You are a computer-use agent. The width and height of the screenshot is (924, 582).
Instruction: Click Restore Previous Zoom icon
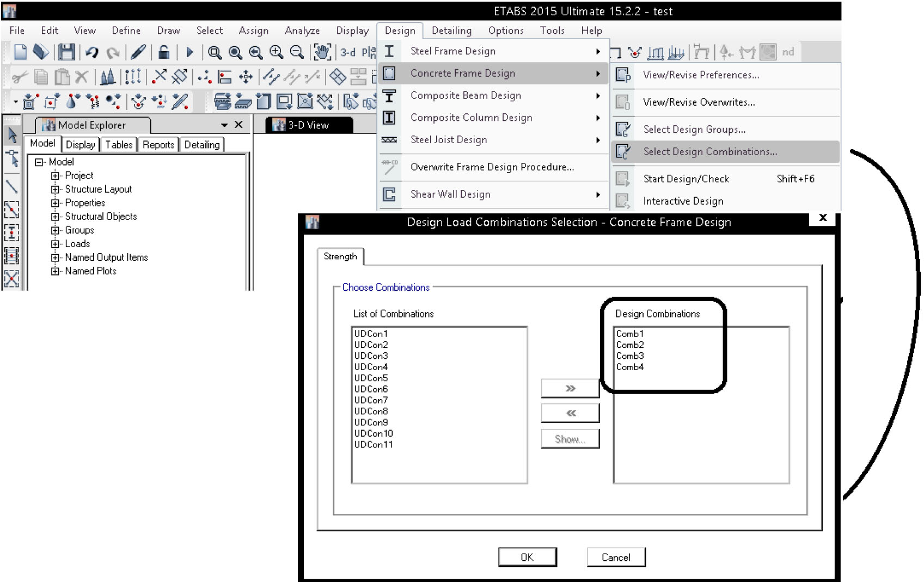pyautogui.click(x=256, y=52)
